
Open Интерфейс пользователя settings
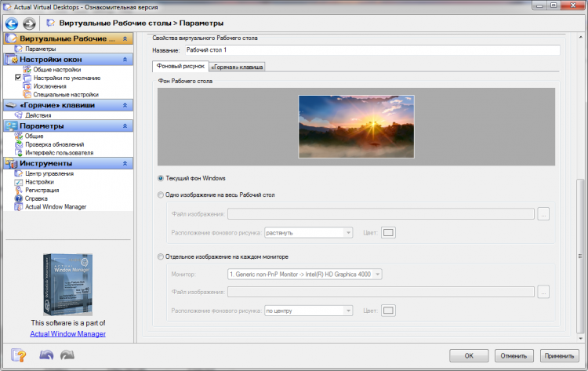point(60,152)
